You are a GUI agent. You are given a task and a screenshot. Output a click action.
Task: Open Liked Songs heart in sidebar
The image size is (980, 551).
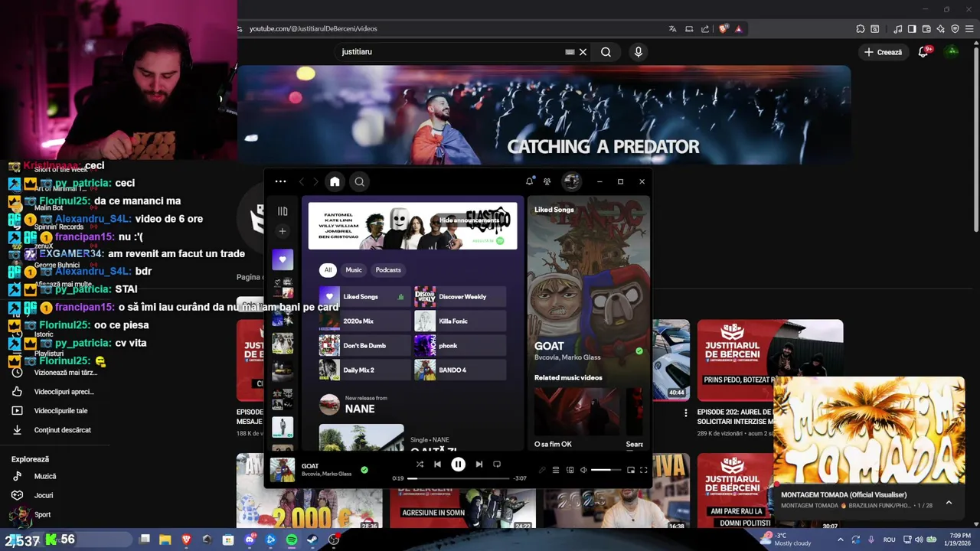(x=283, y=259)
